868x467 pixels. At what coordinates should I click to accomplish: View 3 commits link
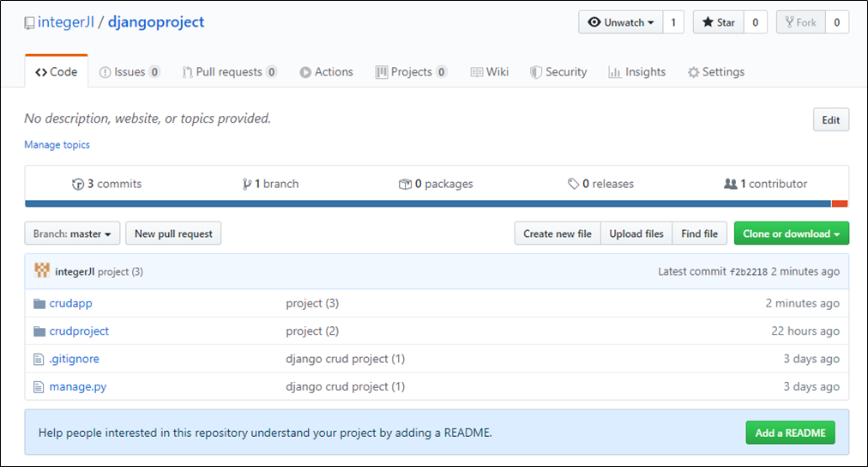(107, 184)
